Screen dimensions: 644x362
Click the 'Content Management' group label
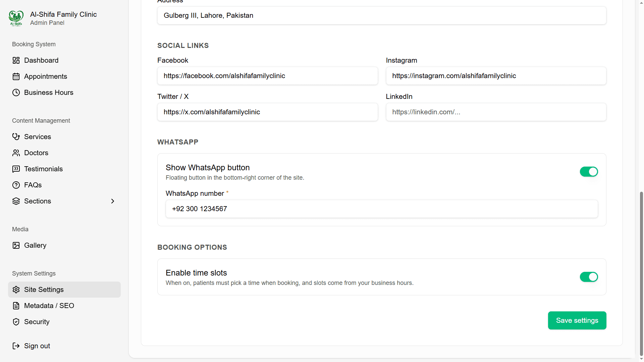tap(41, 121)
